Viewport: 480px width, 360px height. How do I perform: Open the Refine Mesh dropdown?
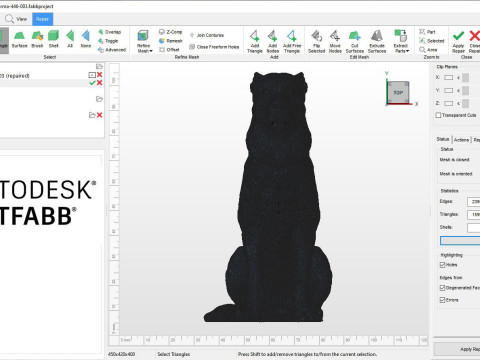pos(145,41)
